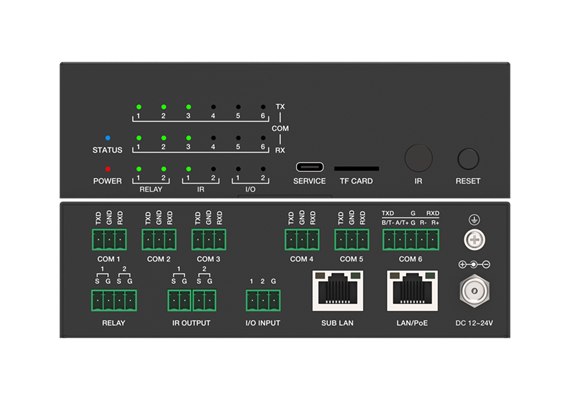The height and width of the screenshot is (400, 570).
Task: Click the RELAY green terminal block
Action: click(114, 300)
